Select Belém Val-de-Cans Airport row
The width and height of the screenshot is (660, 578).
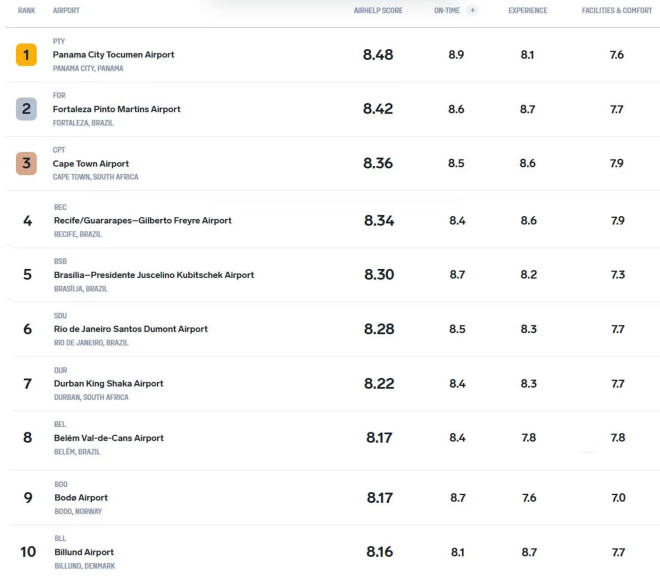point(333,438)
